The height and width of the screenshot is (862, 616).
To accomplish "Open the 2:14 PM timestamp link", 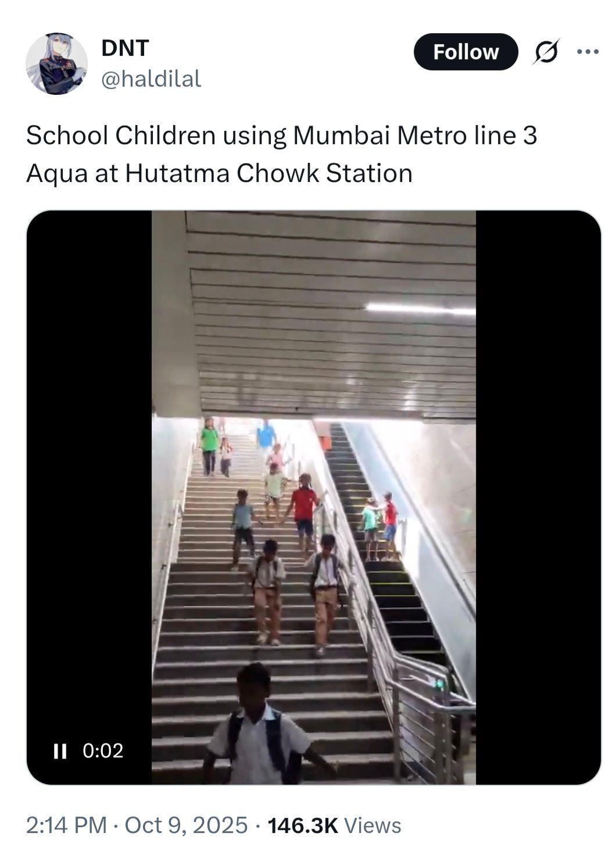I will [x=66, y=825].
